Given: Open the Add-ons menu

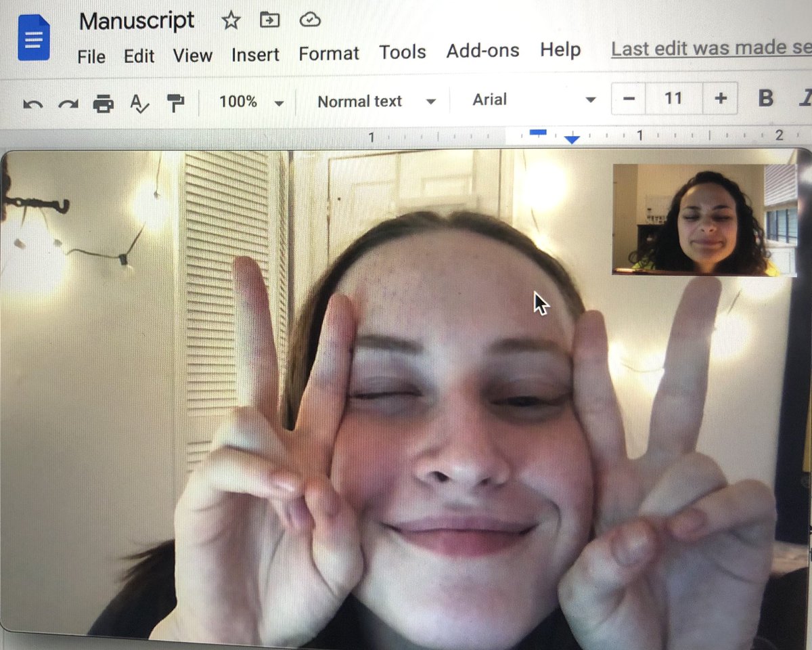Looking at the screenshot, I should pyautogui.click(x=483, y=51).
